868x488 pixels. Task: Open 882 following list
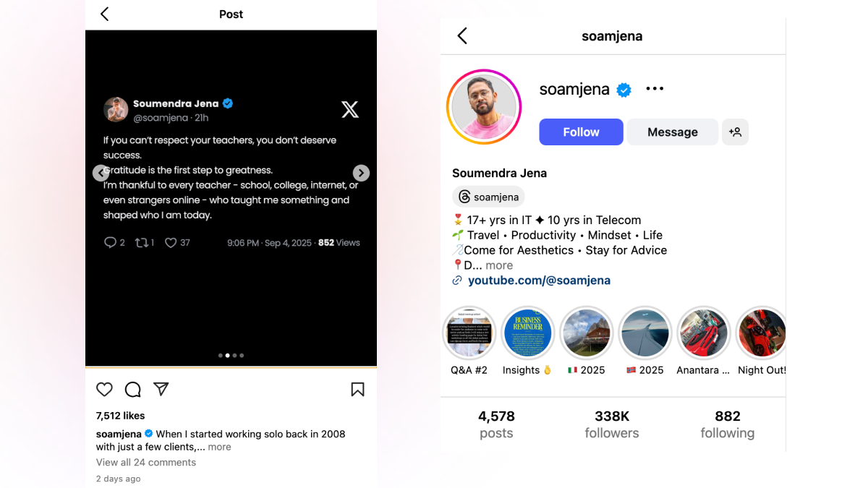pos(728,424)
